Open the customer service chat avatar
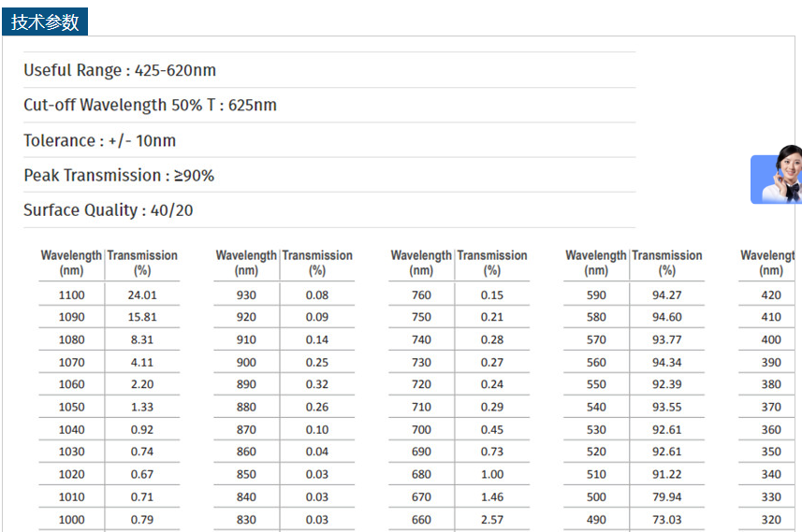Image resolution: width=802 pixels, height=532 pixels. (x=779, y=178)
